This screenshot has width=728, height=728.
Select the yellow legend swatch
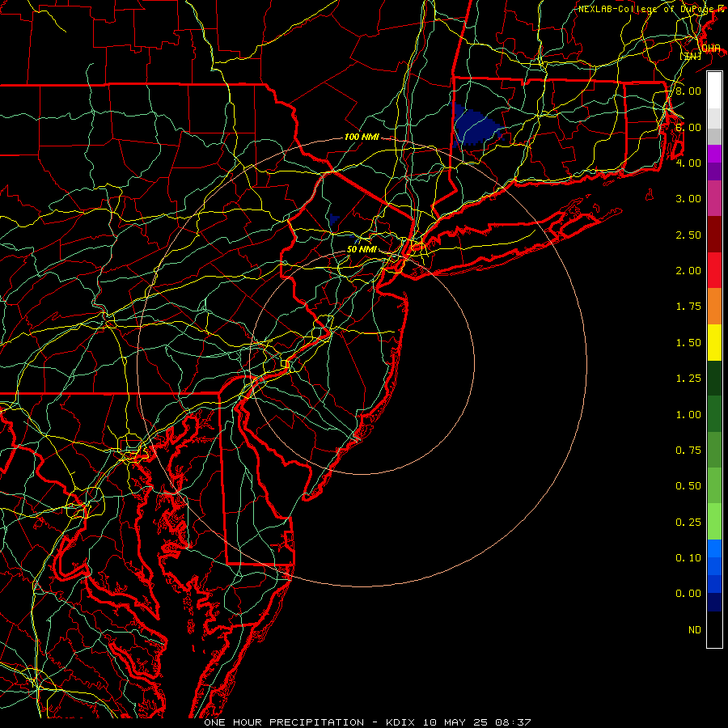[x=714, y=342]
